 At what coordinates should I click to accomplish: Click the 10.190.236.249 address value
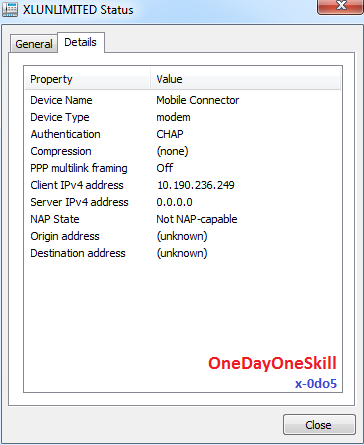point(196,185)
